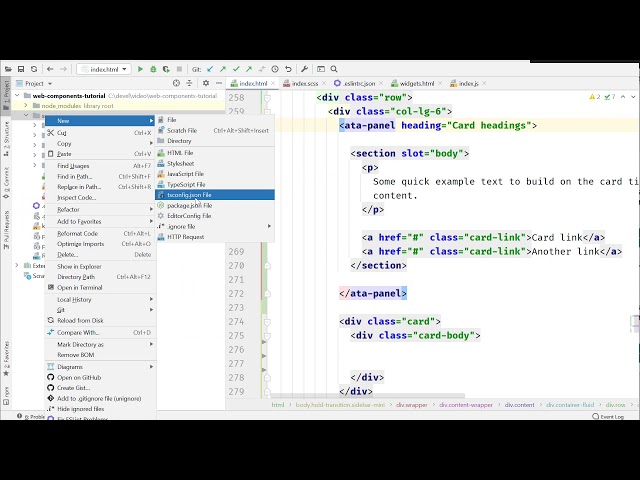Select New in the context menu

[100, 121]
